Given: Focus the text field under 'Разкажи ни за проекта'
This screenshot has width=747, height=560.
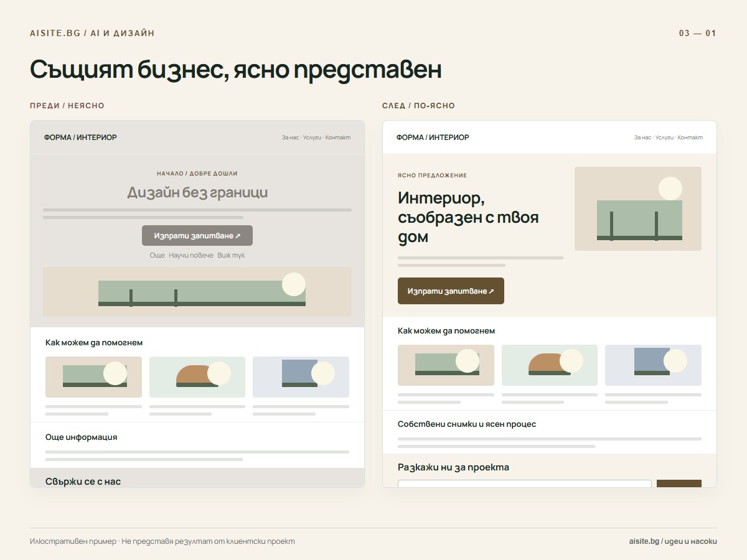Looking at the screenshot, I should coord(525,483).
